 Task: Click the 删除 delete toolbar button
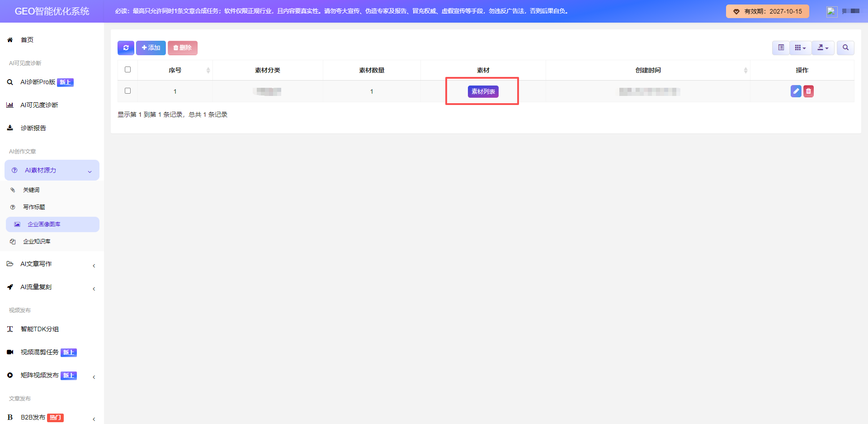tap(183, 48)
